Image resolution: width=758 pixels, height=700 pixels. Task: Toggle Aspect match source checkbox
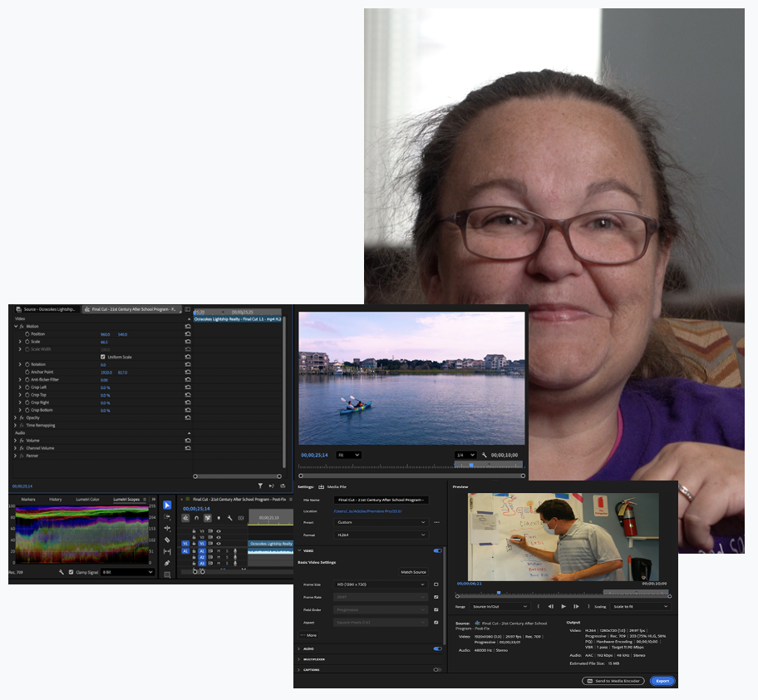436,622
